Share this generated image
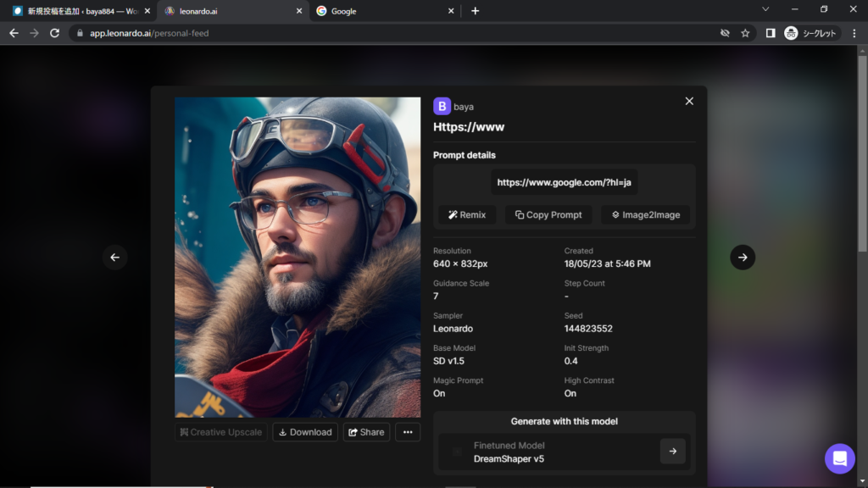The width and height of the screenshot is (868, 488). (x=366, y=432)
